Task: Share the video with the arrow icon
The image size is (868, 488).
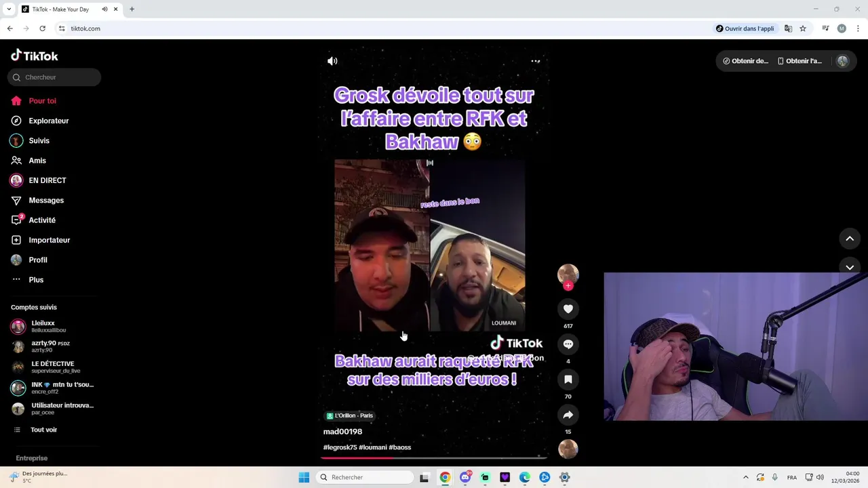Action: point(568,415)
